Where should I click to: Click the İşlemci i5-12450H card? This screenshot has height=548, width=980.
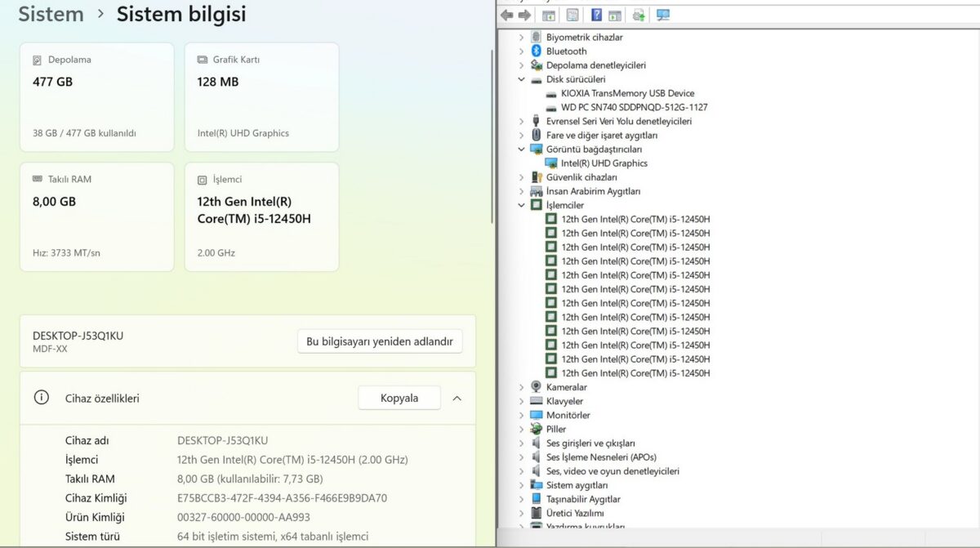261,216
